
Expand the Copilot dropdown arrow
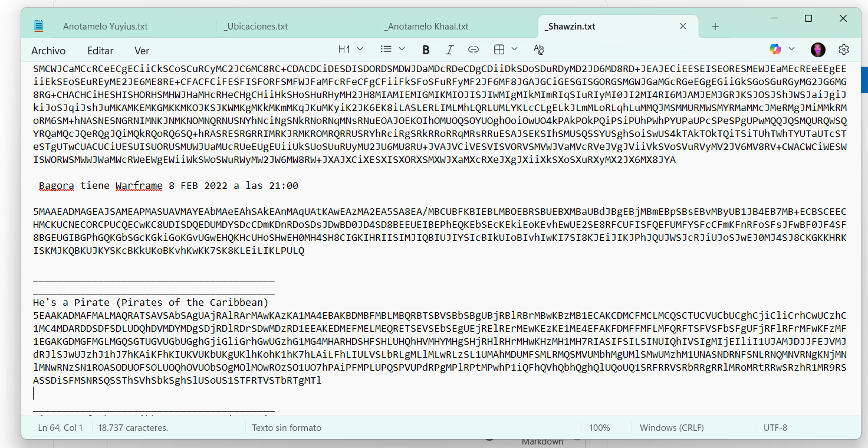pos(791,49)
